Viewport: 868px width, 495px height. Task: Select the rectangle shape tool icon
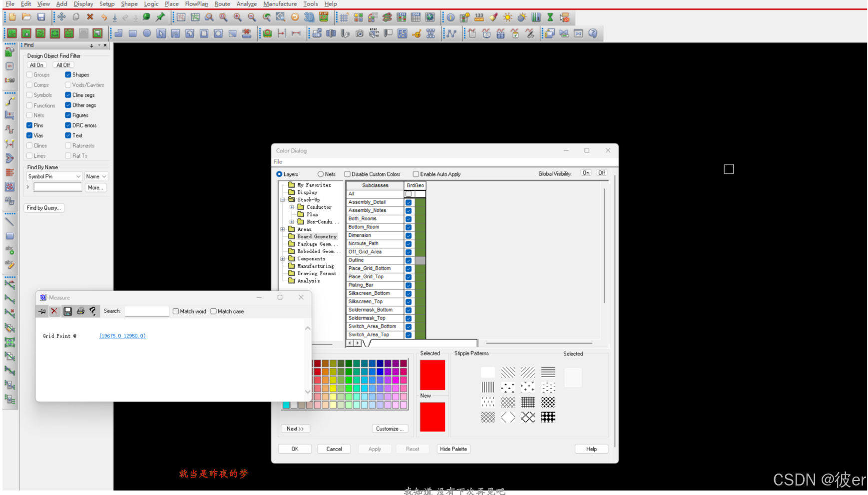click(133, 33)
